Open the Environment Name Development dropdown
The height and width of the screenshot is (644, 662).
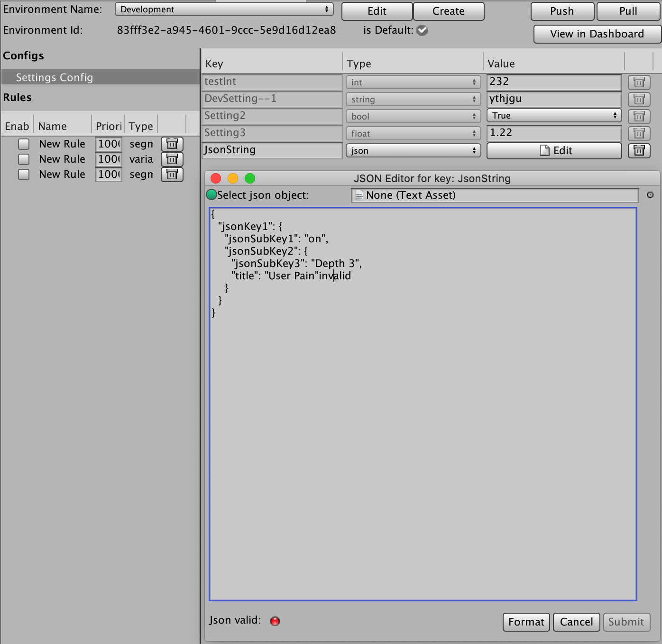pos(224,9)
